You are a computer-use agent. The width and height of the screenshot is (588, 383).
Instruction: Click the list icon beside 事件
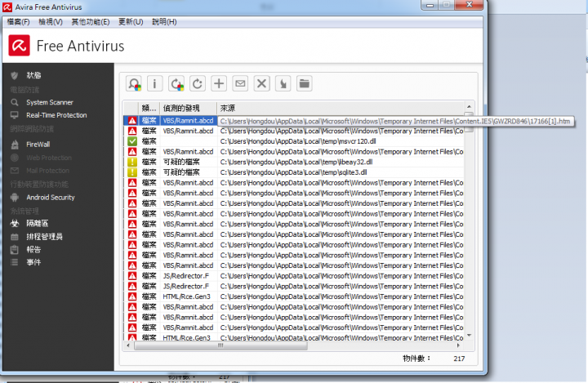pyautogui.click(x=15, y=262)
